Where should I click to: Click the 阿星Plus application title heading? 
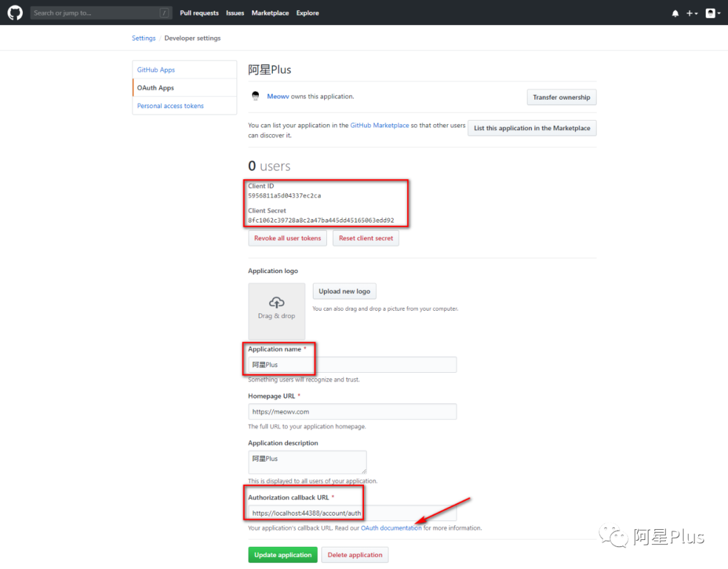tap(269, 69)
